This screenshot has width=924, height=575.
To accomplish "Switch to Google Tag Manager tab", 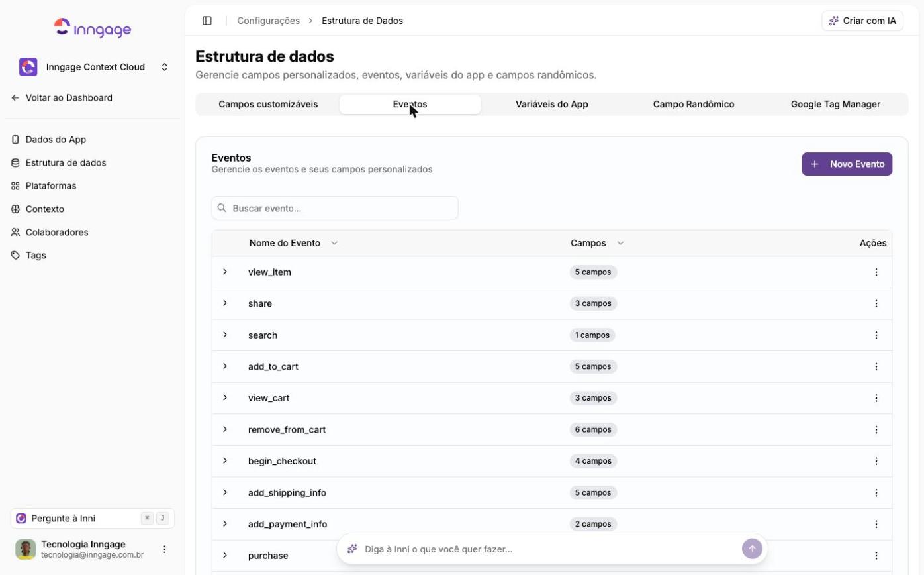I will pyautogui.click(x=835, y=104).
